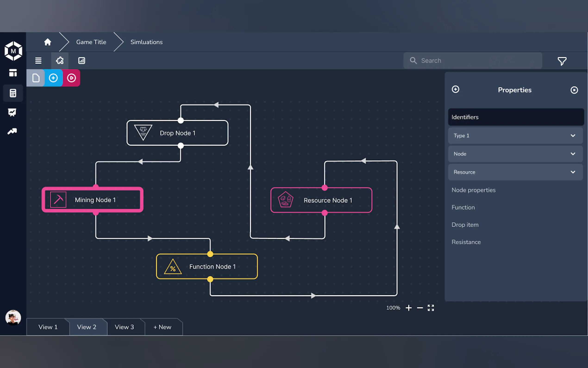Select the puzzle piece node editor icon
The image size is (588, 368).
(59, 60)
